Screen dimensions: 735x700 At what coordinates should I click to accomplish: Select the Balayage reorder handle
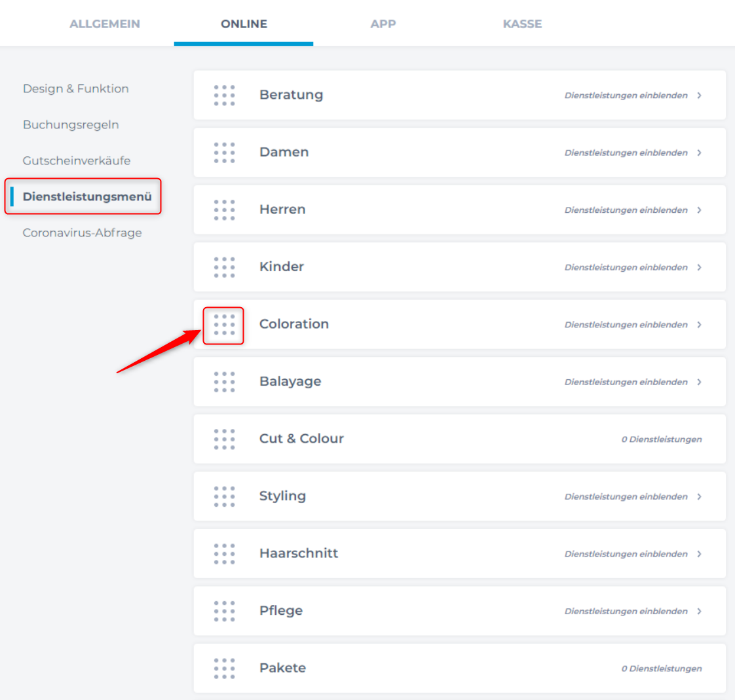pos(224,382)
